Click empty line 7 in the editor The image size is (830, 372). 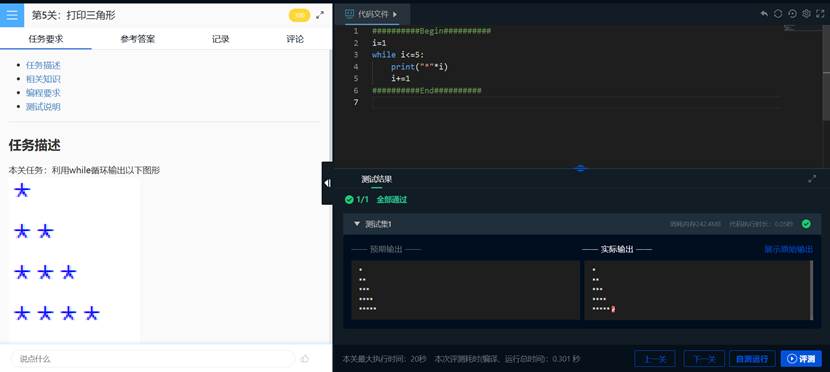pyautogui.click(x=575, y=102)
